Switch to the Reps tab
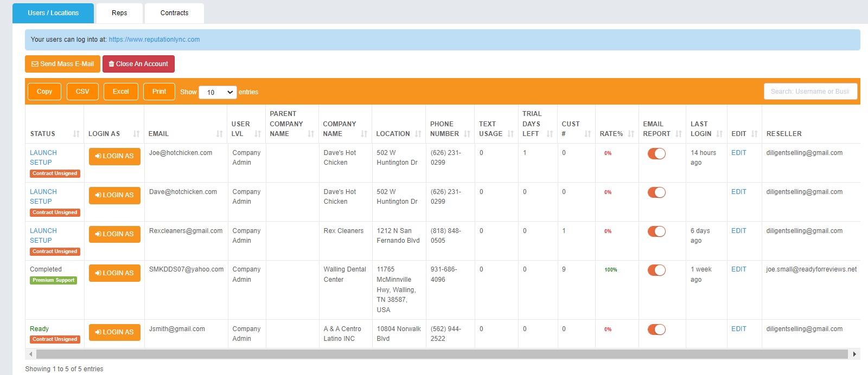The height and width of the screenshot is (375, 868). pos(119,13)
